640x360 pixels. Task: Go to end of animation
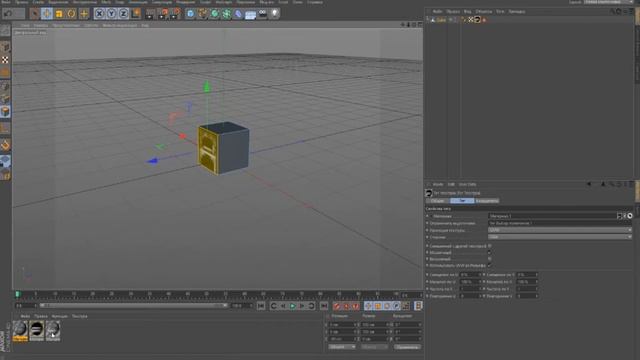tap(324, 306)
